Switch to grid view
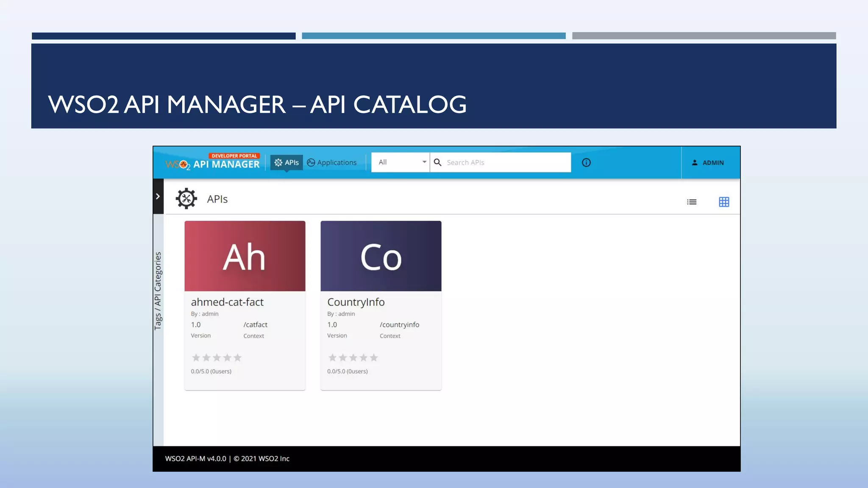The width and height of the screenshot is (868, 488). coord(724,202)
